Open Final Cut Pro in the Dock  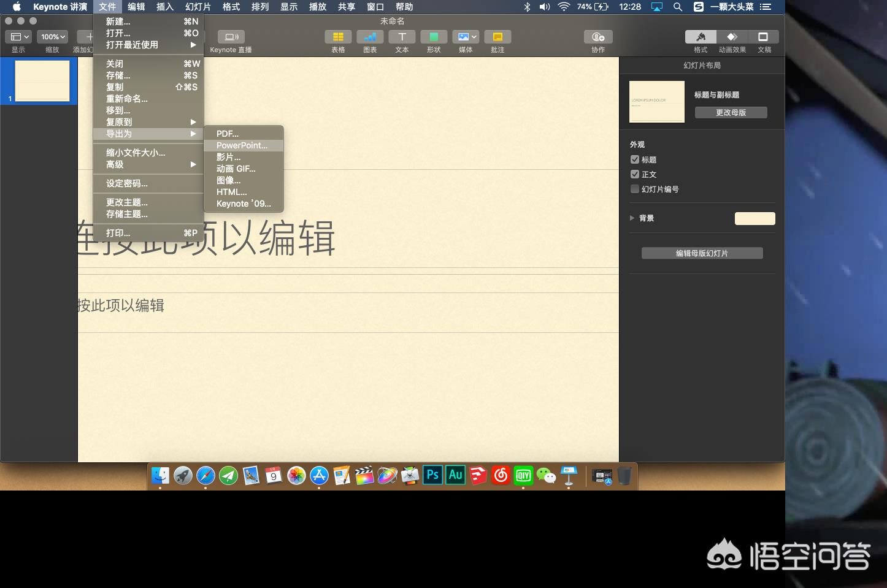[x=364, y=475]
